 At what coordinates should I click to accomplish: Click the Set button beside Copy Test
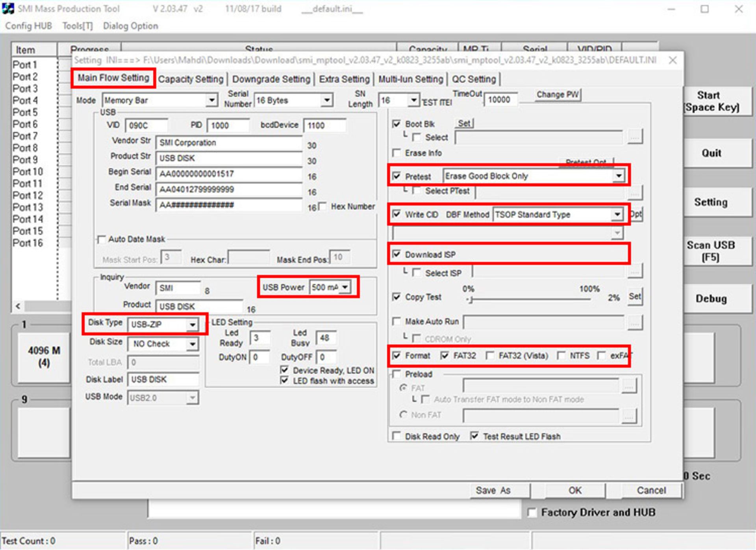[634, 297]
